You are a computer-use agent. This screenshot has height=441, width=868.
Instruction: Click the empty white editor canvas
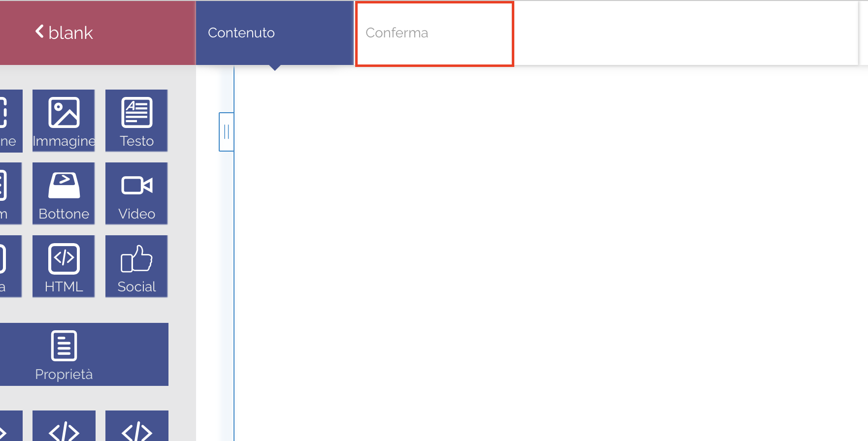(x=542, y=246)
